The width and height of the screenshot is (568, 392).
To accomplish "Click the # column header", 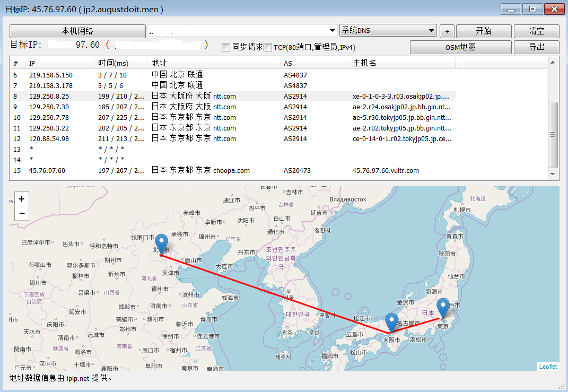I will pos(18,64).
